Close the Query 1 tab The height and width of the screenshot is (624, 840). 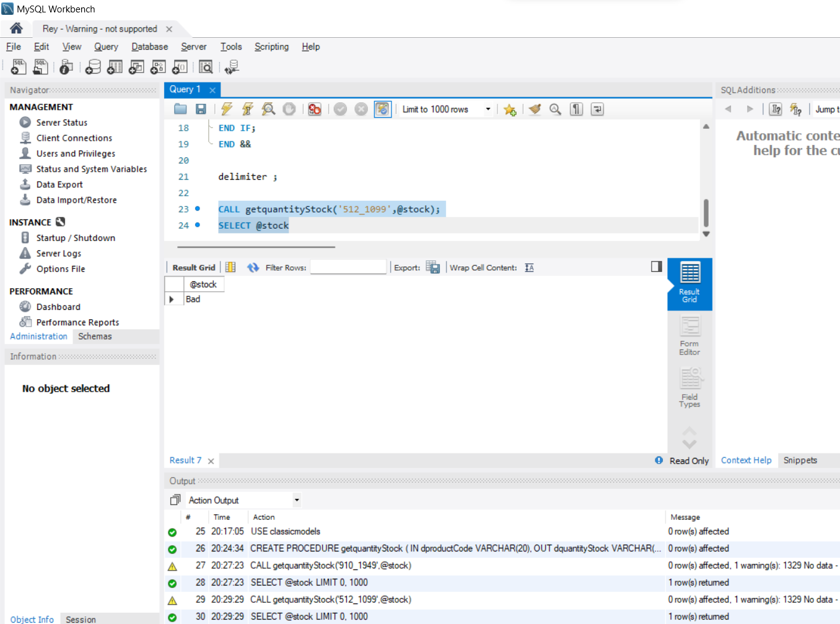[212, 90]
